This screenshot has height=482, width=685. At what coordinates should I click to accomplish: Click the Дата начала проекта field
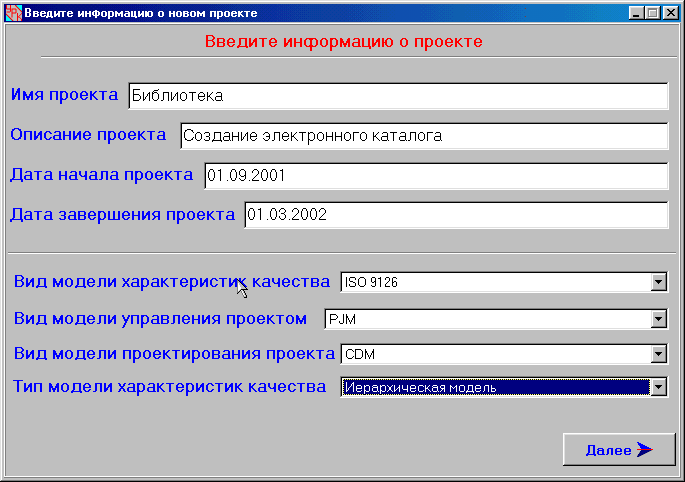[x=436, y=176]
